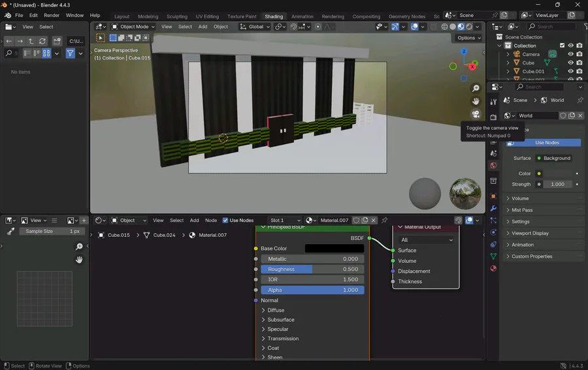Switch to solid viewport shading
The width and height of the screenshot is (588, 370).
tap(453, 27)
